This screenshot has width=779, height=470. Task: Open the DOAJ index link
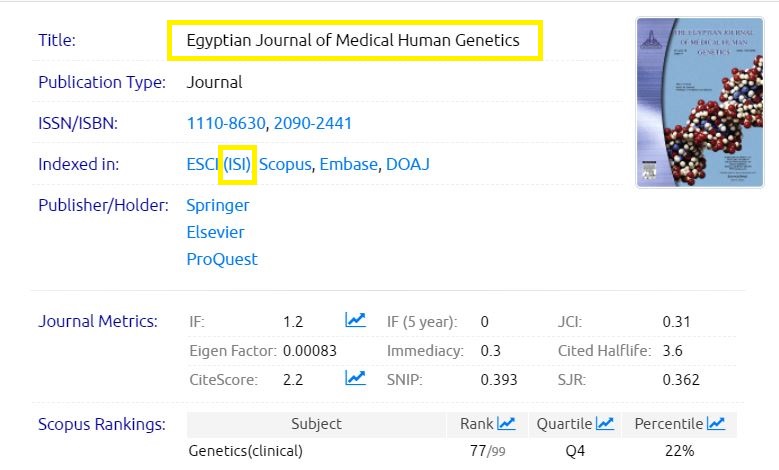point(408,164)
